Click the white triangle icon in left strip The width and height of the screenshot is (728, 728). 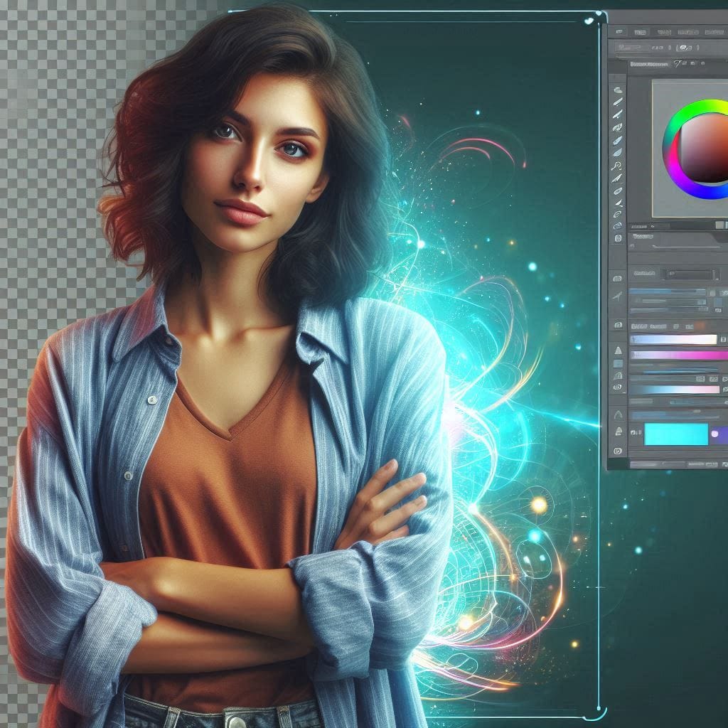(617, 351)
